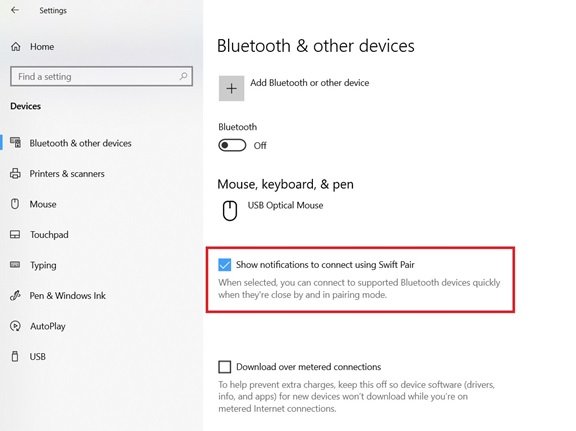
Task: Open Home via the house icon
Action: [16, 47]
